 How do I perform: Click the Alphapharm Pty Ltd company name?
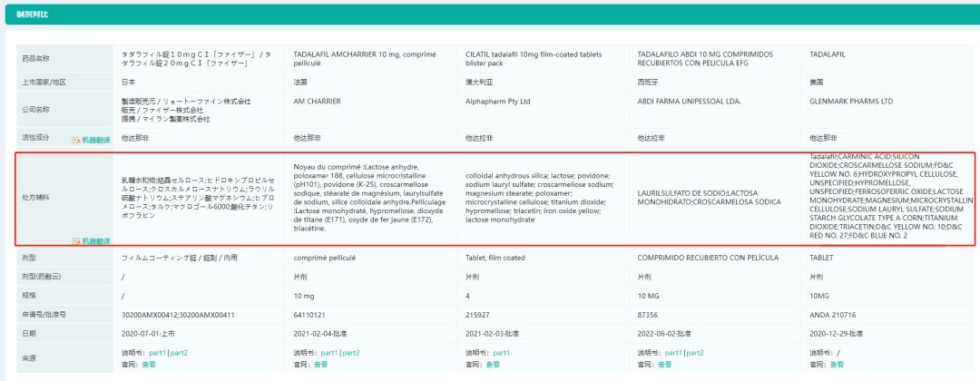(x=497, y=102)
